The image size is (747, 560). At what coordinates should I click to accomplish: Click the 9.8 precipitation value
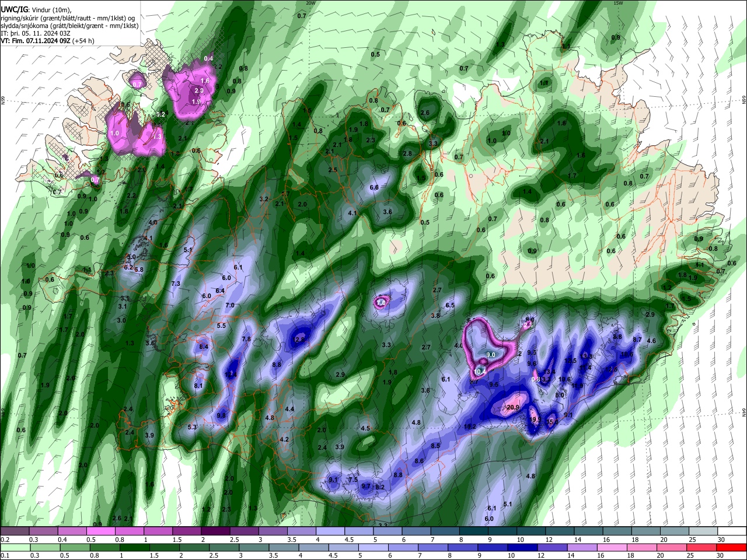(x=221, y=415)
